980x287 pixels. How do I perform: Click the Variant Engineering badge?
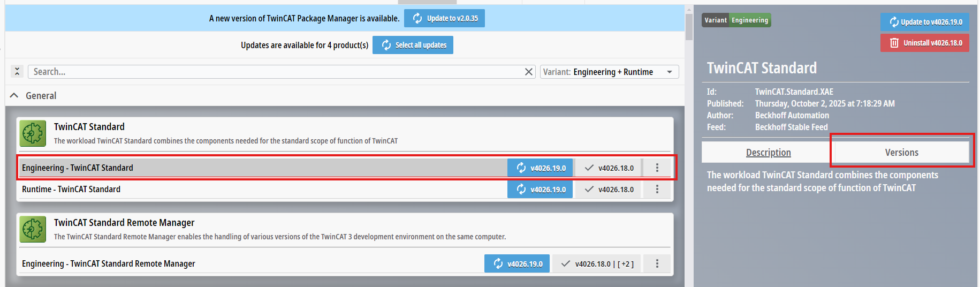[736, 20]
